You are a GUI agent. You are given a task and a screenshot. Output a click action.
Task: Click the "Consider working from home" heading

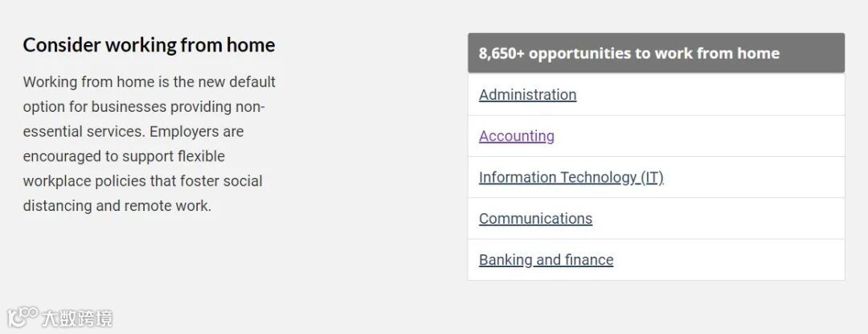149,45
